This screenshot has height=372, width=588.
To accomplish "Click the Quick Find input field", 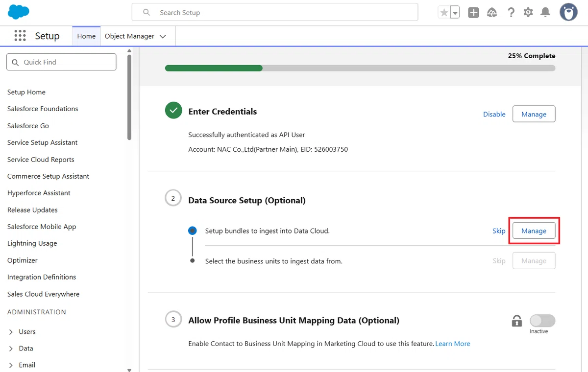I will click(61, 62).
